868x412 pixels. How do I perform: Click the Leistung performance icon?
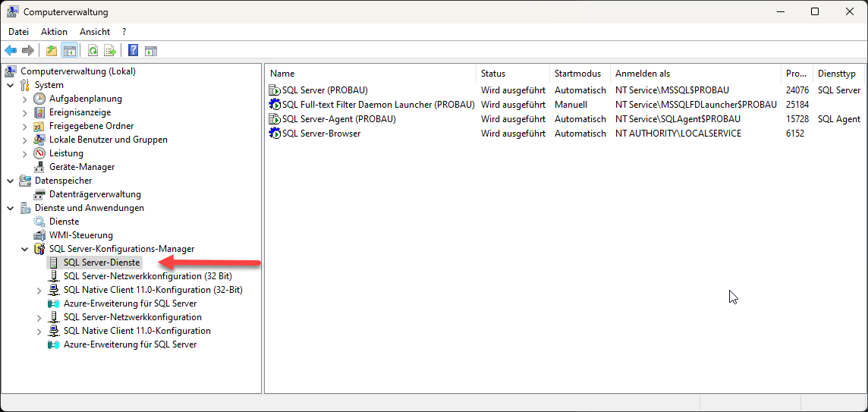(x=39, y=153)
